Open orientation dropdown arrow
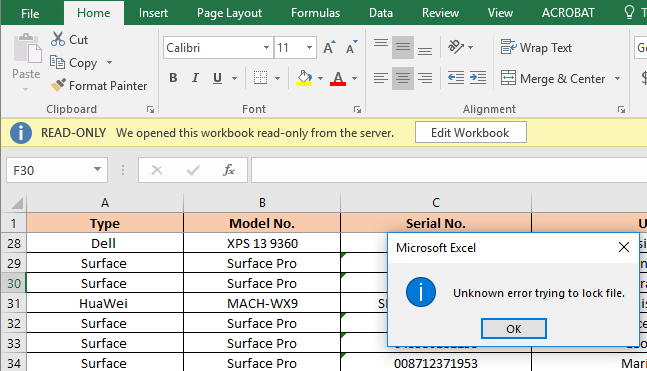647x371 pixels. tap(471, 47)
